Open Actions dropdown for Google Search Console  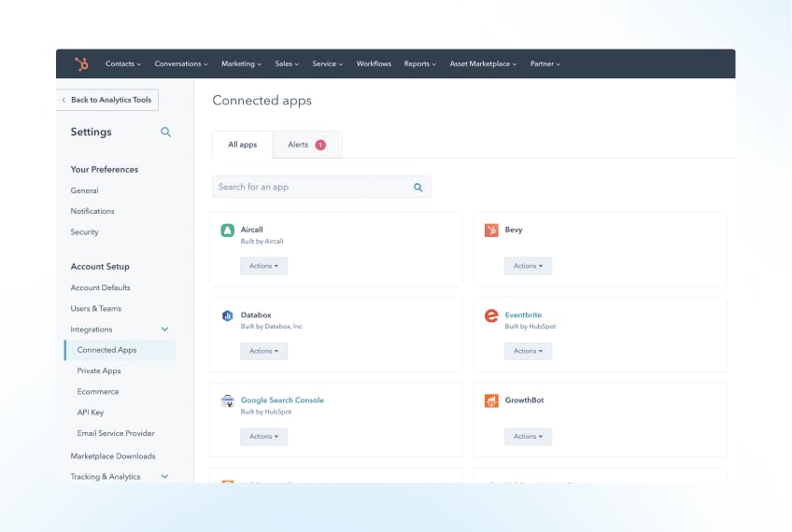263,437
